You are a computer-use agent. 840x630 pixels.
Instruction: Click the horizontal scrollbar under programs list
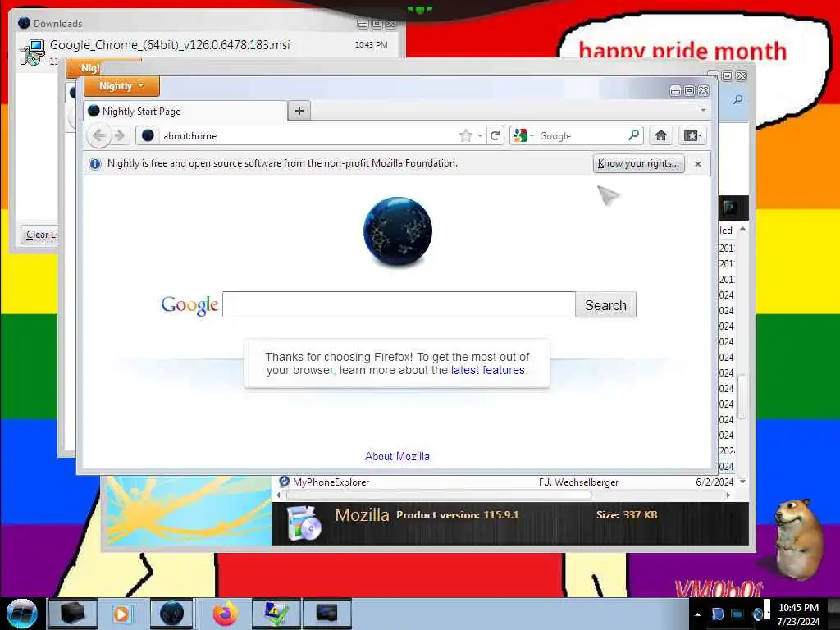tap(440, 495)
